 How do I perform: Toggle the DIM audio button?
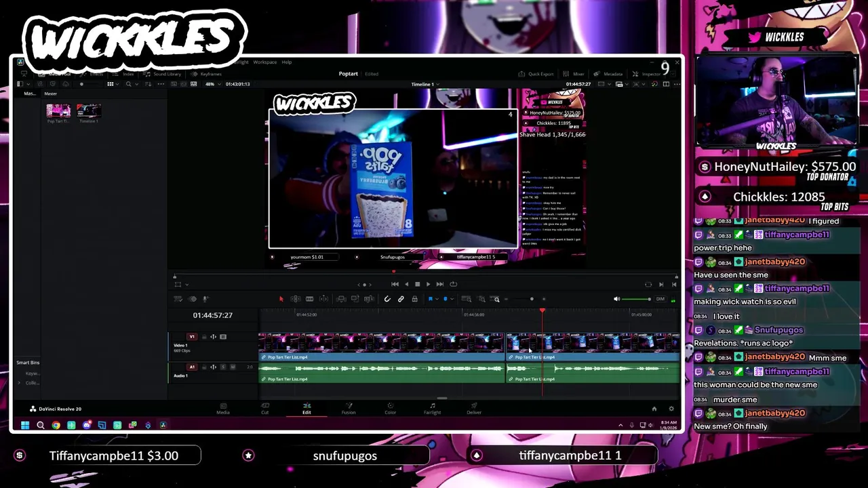(x=660, y=299)
